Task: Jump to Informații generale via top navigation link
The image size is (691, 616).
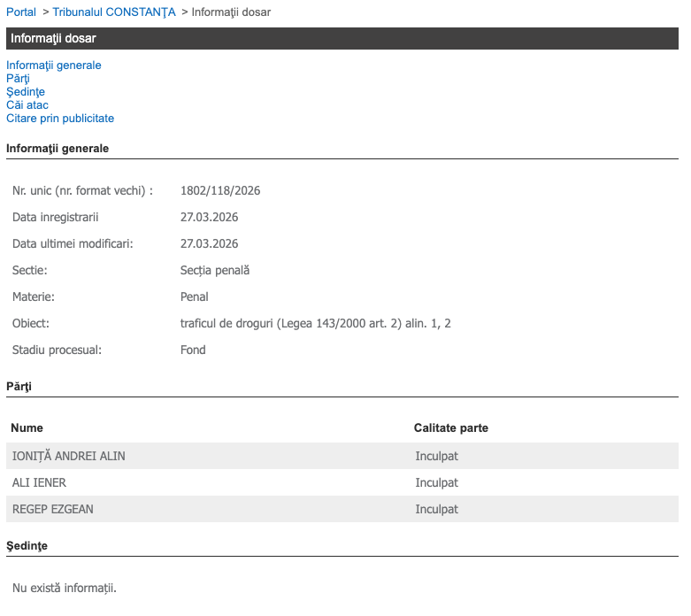Action: click(54, 65)
